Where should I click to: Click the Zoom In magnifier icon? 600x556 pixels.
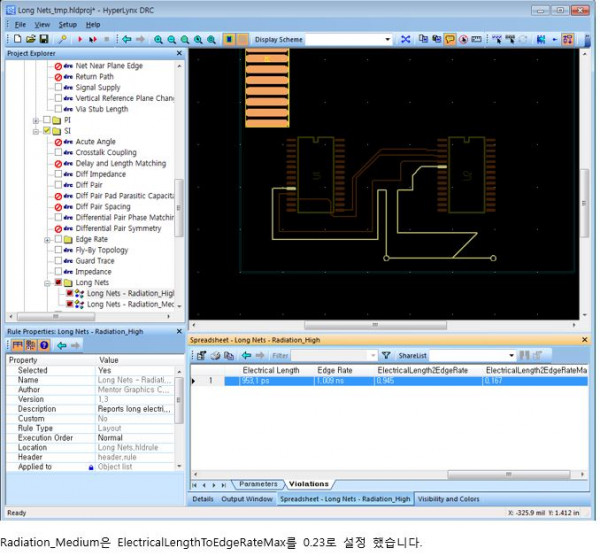pyautogui.click(x=159, y=39)
